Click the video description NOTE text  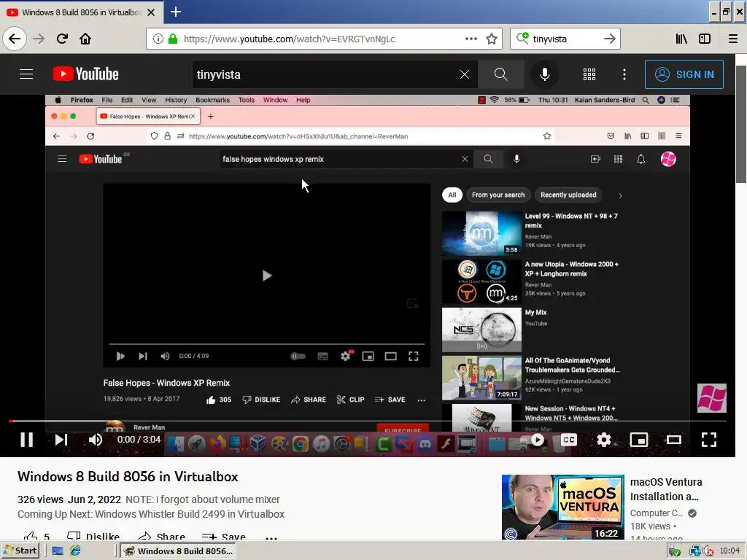pyautogui.click(x=203, y=499)
